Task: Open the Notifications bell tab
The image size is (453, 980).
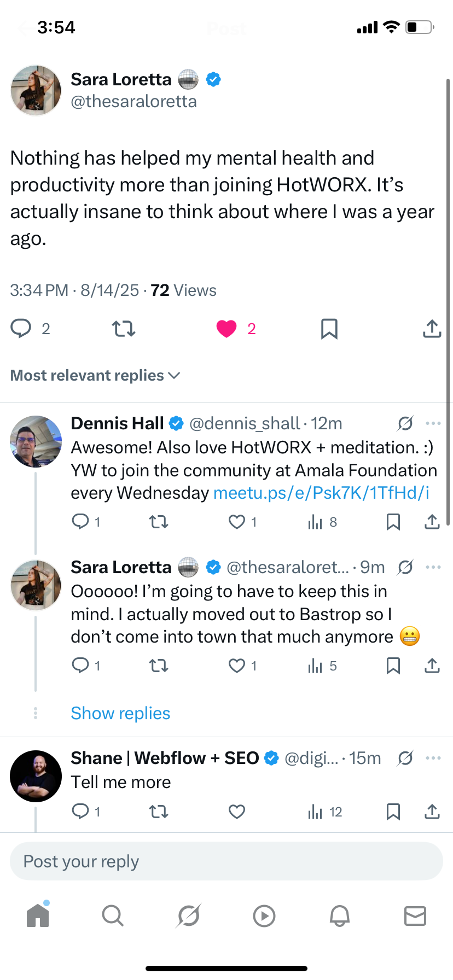Action: point(339,915)
